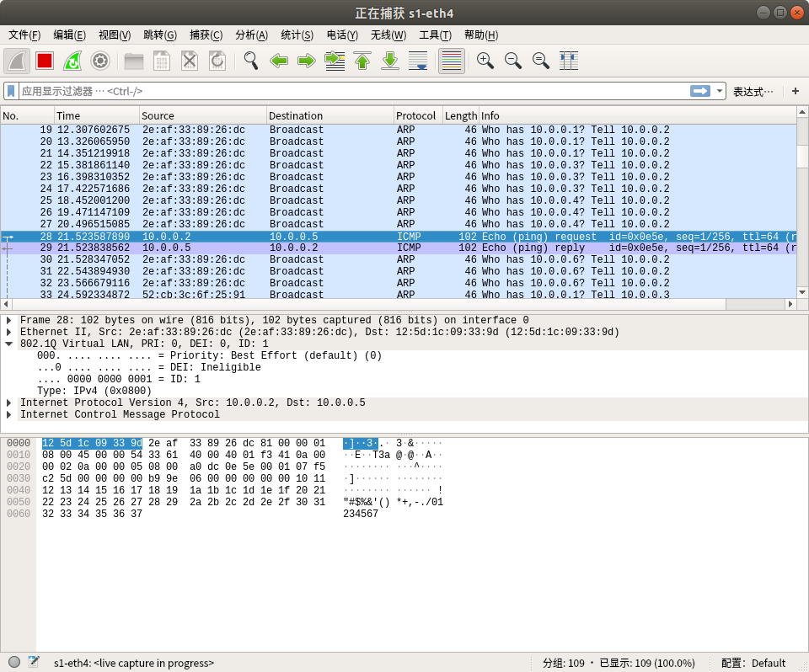Toggle packet list colorization
The width and height of the screenshot is (809, 672).
click(x=452, y=61)
